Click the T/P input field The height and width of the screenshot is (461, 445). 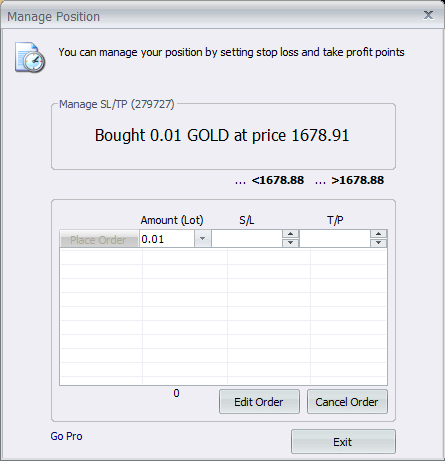tap(335, 239)
